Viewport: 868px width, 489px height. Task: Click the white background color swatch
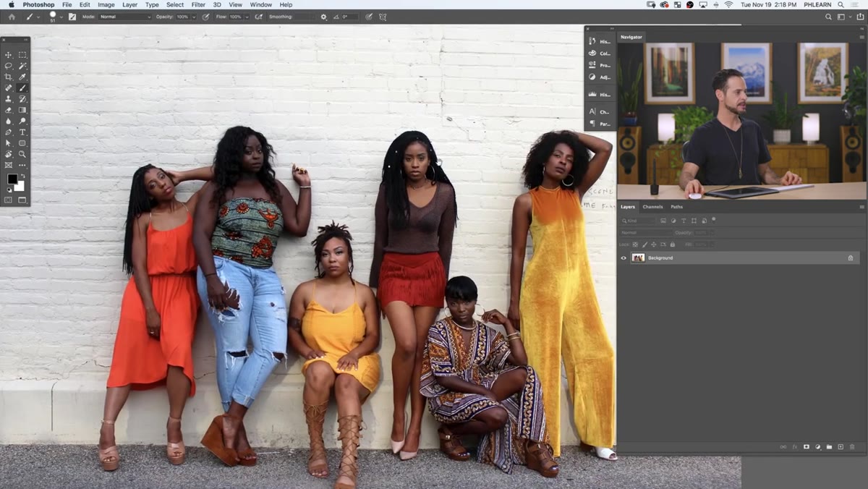[x=20, y=187]
